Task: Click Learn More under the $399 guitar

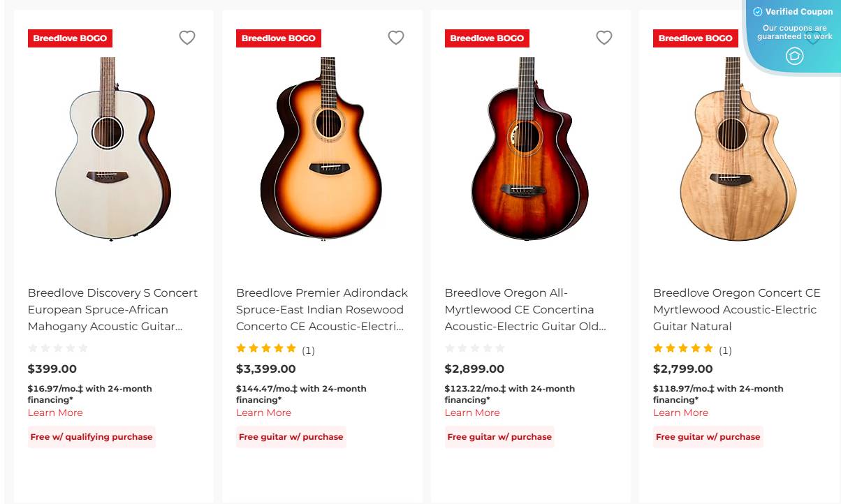Action: 55,413
